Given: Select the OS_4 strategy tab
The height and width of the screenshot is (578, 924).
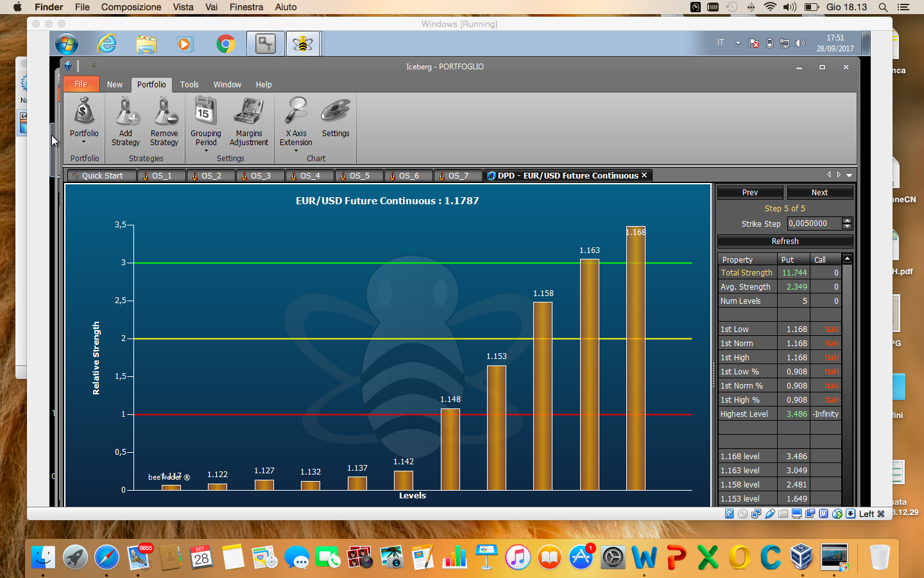Looking at the screenshot, I should point(310,175).
